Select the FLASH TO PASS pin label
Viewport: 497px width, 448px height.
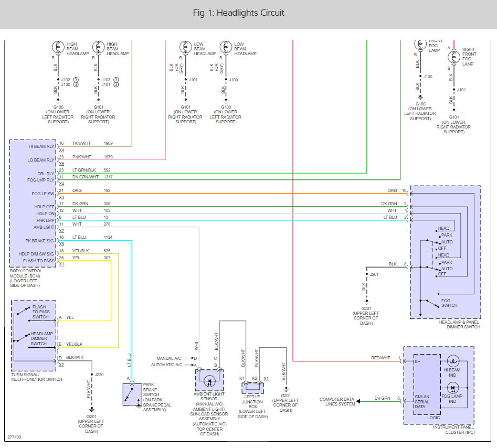[x=39, y=261]
